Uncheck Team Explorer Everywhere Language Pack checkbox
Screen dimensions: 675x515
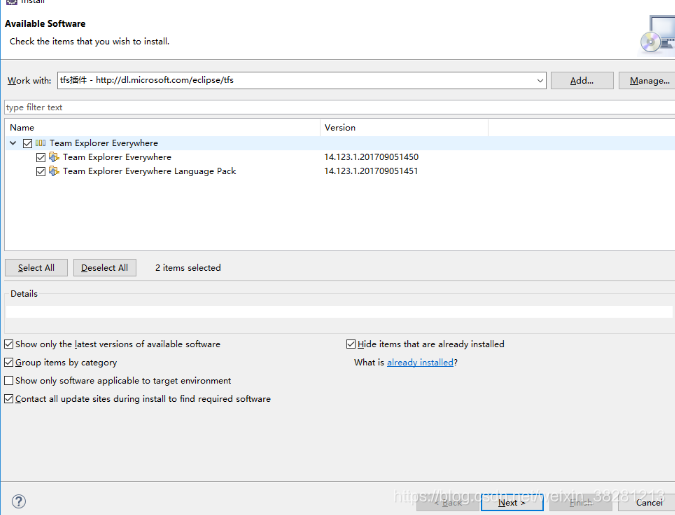[41, 172]
